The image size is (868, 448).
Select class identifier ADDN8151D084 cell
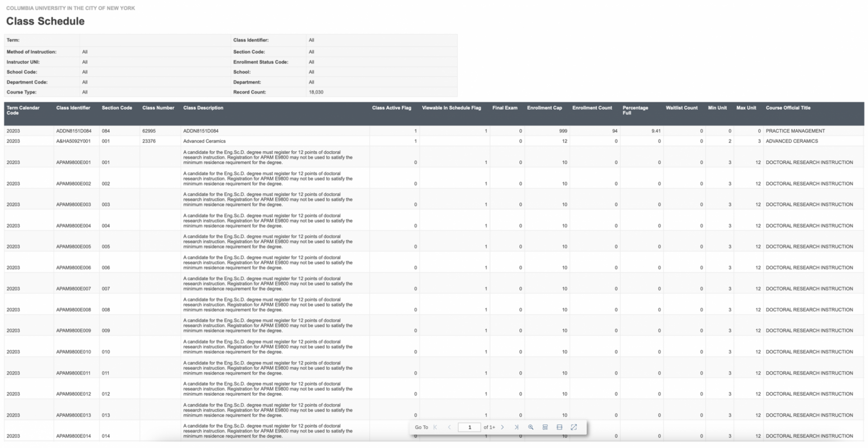tap(74, 131)
